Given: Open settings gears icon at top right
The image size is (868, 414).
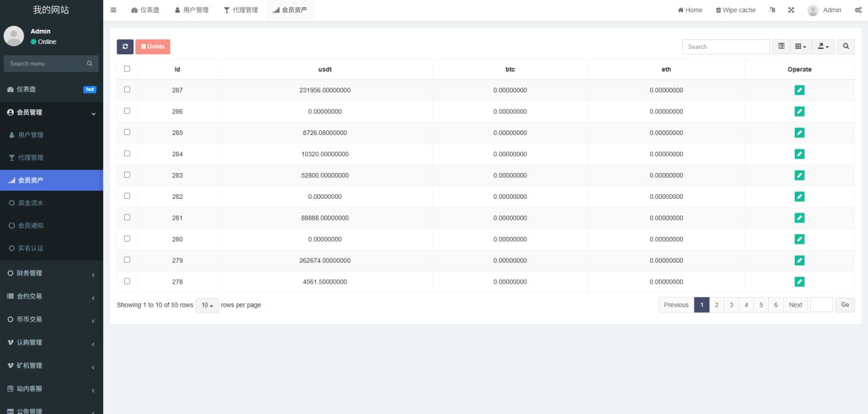Looking at the screenshot, I should click(x=858, y=10).
